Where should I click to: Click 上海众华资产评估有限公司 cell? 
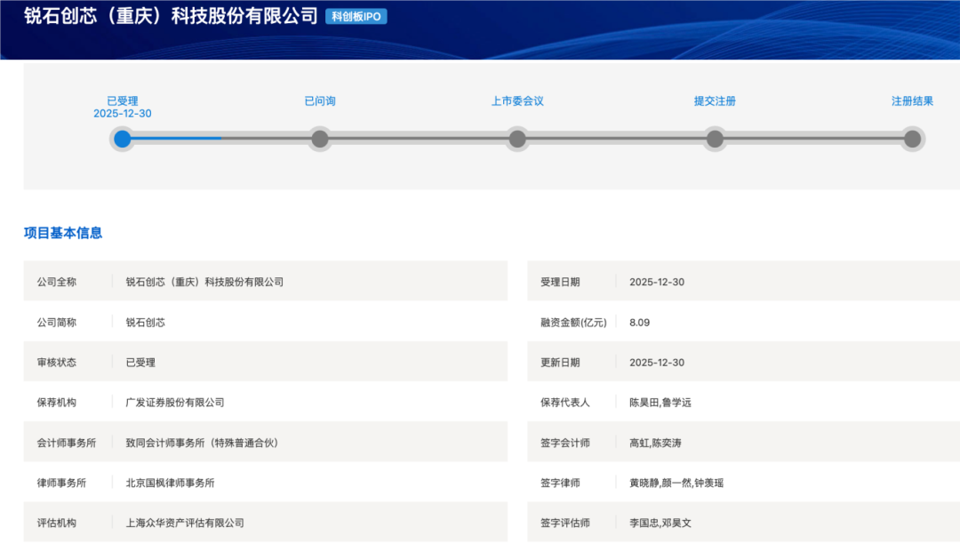(185, 524)
